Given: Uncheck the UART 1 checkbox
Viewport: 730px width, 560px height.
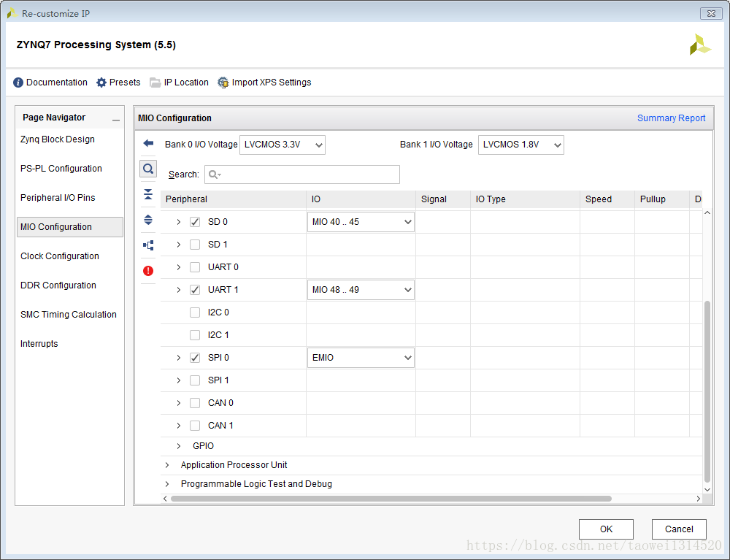Looking at the screenshot, I should [x=195, y=290].
